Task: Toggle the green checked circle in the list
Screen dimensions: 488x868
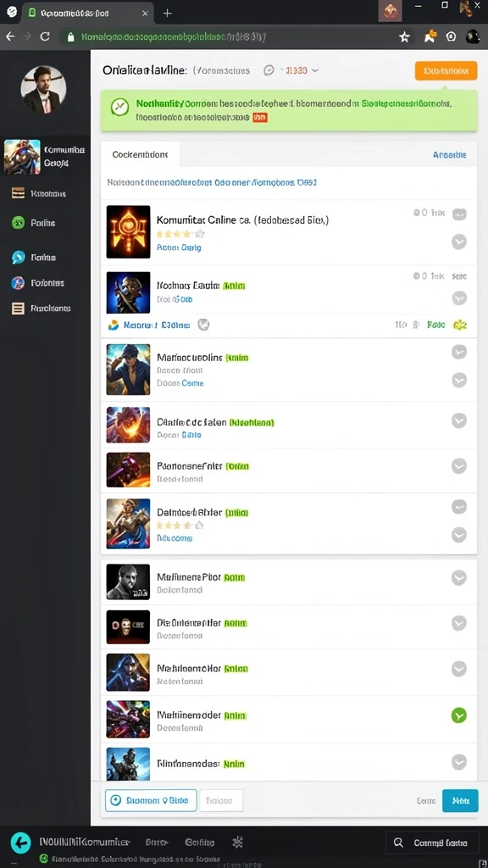Action: click(x=458, y=715)
